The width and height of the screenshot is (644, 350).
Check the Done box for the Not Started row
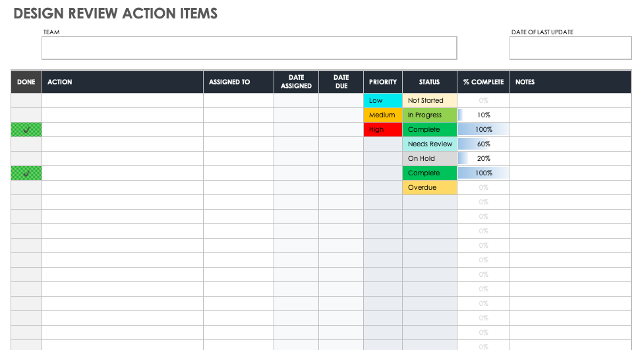tap(26, 101)
